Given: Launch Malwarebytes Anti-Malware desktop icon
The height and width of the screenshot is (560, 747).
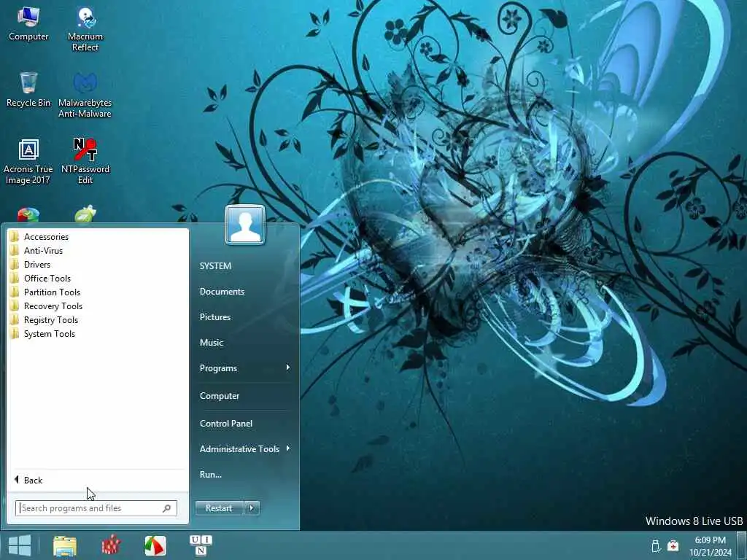Looking at the screenshot, I should pyautogui.click(x=85, y=95).
